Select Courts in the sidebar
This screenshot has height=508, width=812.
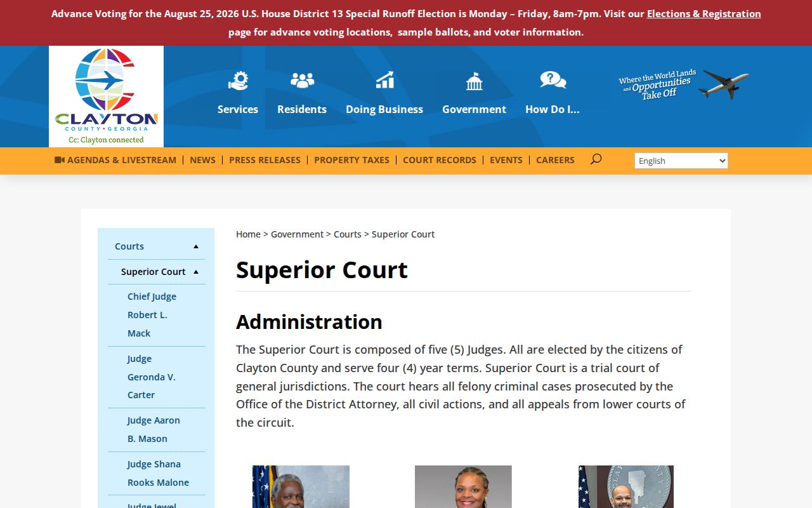click(129, 246)
